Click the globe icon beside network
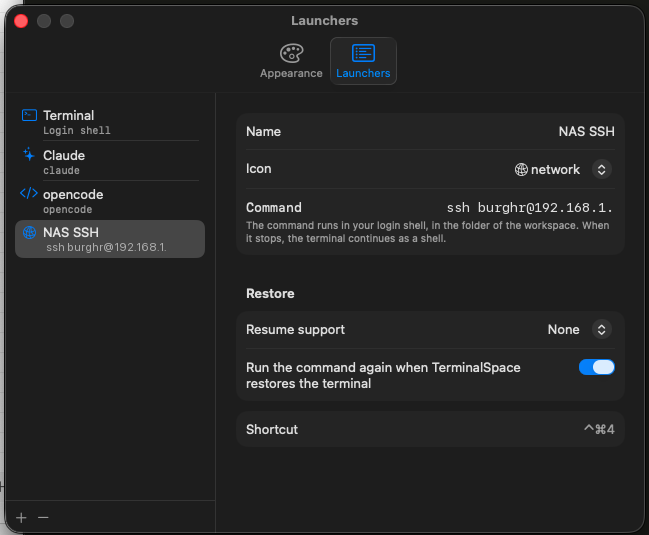 (x=521, y=169)
